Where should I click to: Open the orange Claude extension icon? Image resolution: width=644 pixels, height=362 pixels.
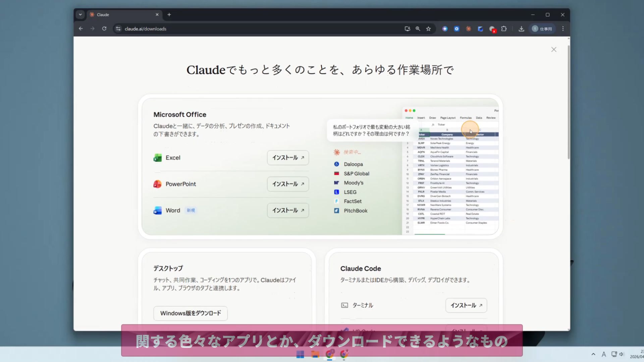468,29
